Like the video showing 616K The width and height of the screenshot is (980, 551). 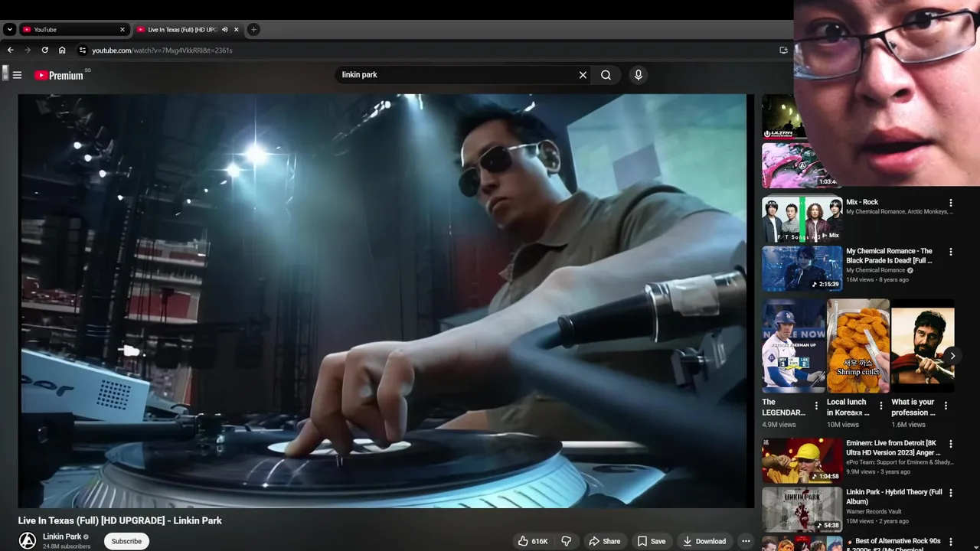tap(532, 541)
